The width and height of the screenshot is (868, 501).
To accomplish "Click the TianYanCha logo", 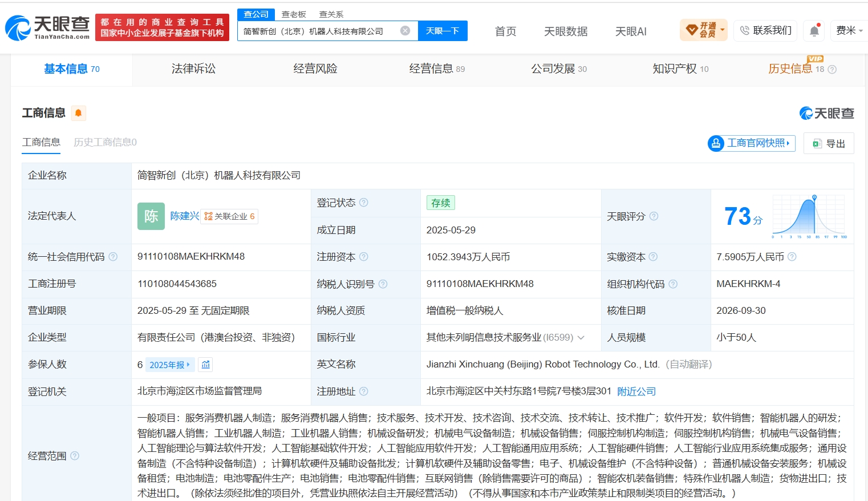I will click(x=48, y=28).
